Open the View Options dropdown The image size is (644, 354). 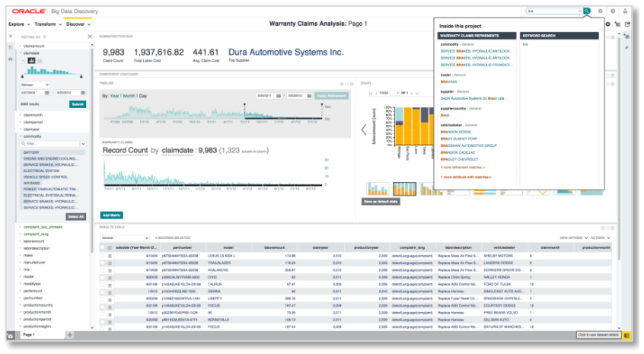[572, 238]
